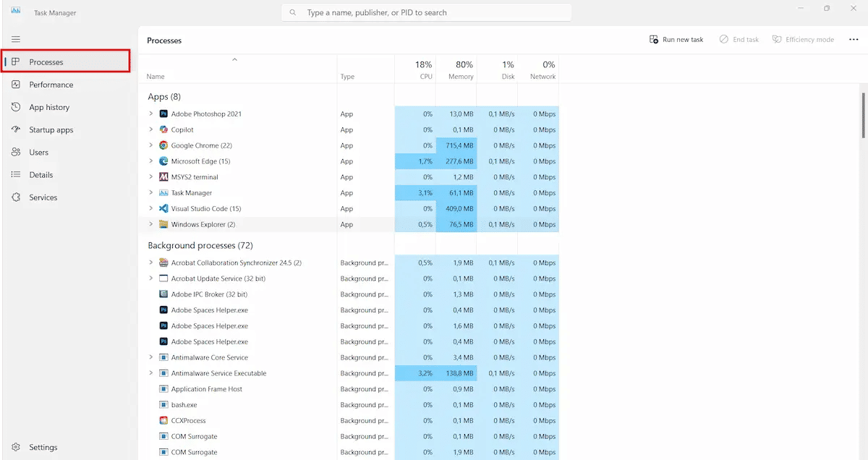Click the Task Manager process icon
The width and height of the screenshot is (868, 460).
click(163, 193)
